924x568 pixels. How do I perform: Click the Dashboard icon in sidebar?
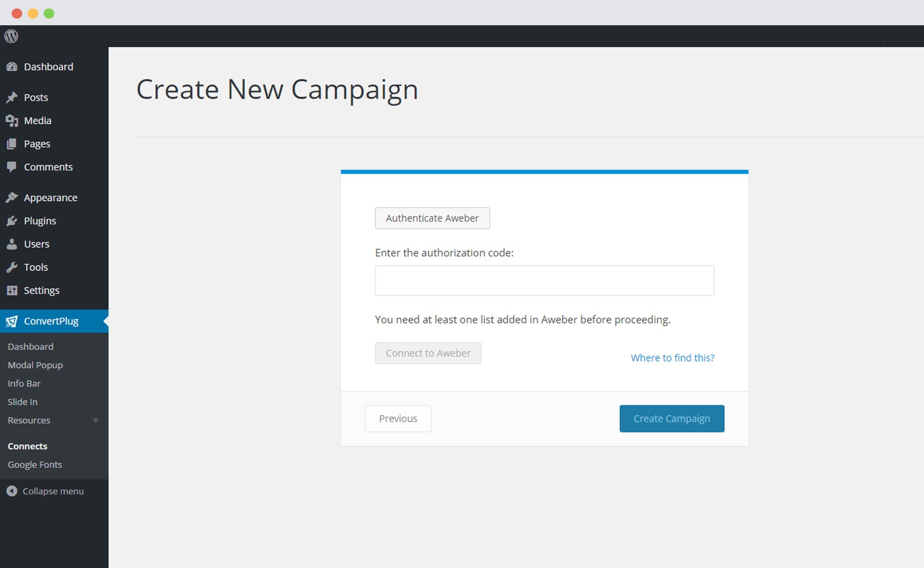13,66
